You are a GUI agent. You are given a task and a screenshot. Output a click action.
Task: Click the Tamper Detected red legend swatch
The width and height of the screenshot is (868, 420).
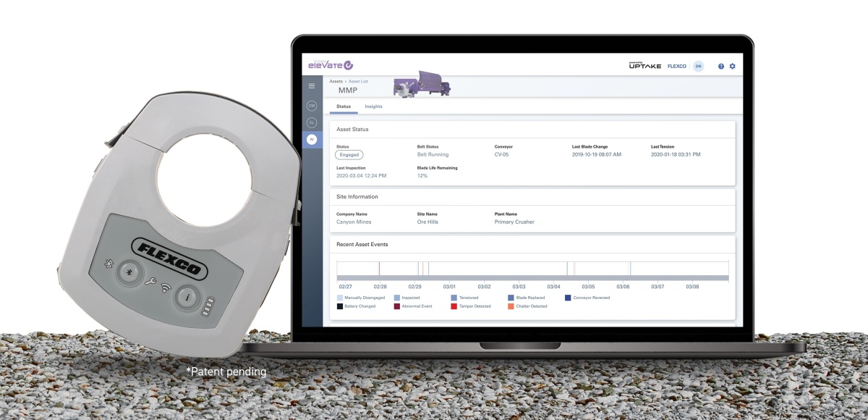tap(454, 306)
